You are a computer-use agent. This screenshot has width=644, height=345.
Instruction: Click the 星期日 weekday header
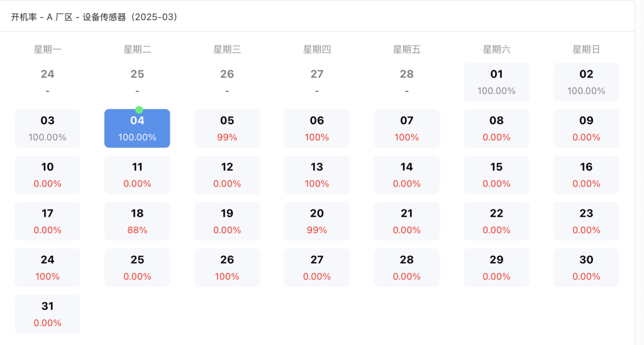click(x=586, y=49)
